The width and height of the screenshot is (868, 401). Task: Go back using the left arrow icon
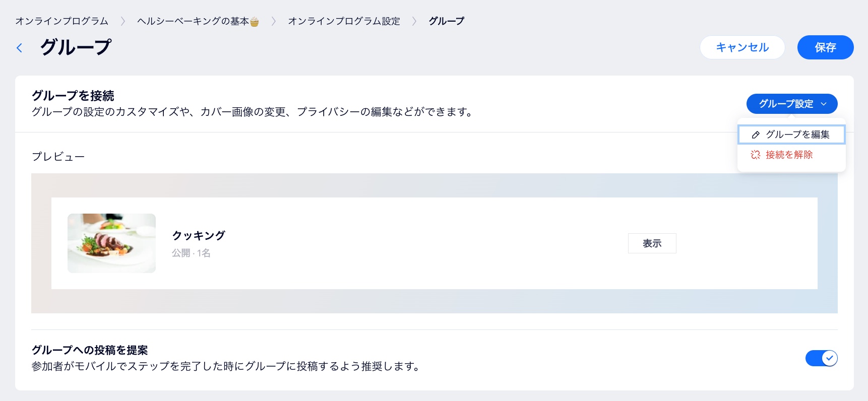tap(20, 48)
